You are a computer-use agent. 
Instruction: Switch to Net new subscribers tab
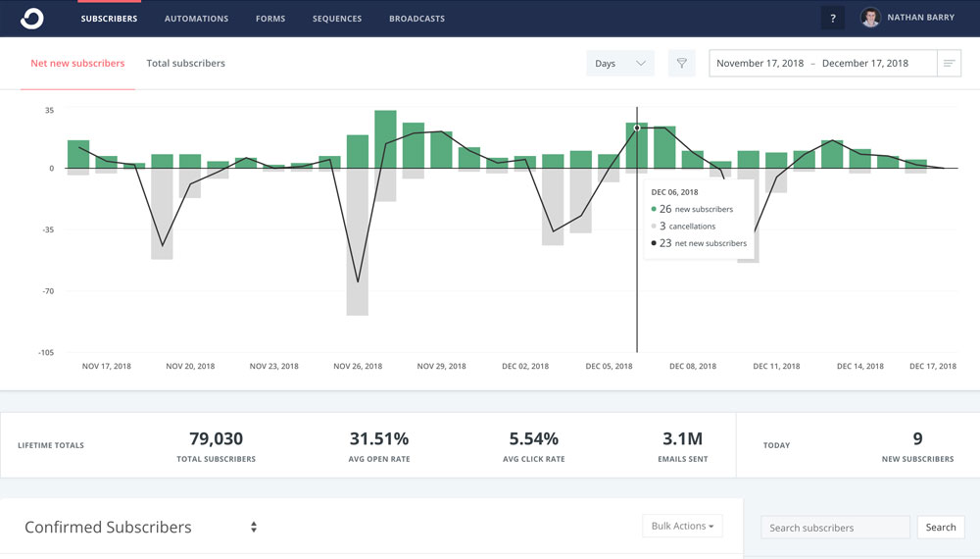coord(77,64)
